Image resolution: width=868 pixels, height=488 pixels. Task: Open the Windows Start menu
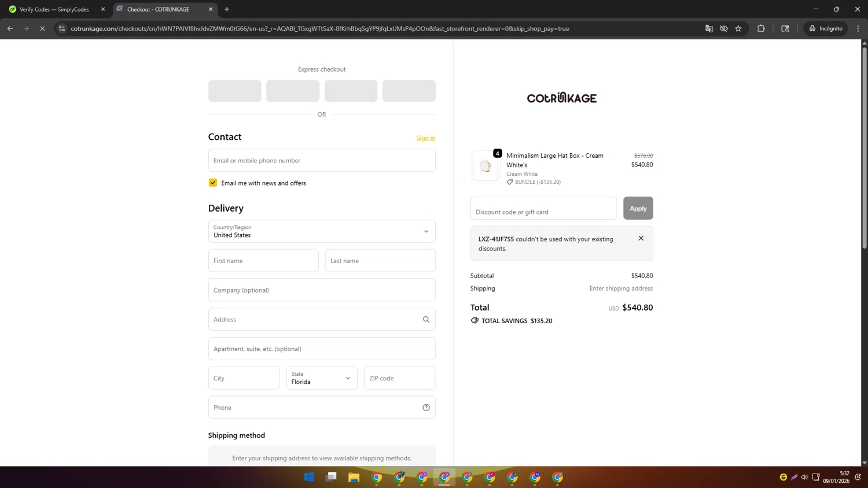point(309,477)
